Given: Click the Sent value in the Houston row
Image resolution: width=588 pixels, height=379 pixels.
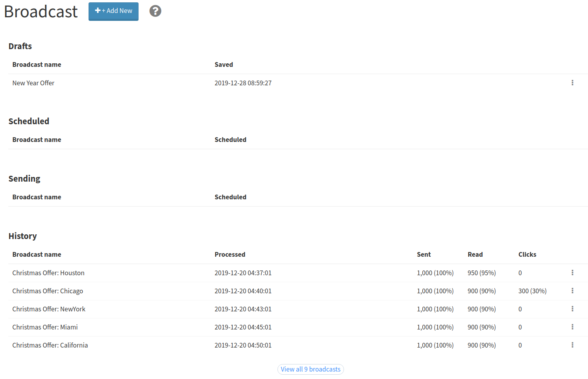Looking at the screenshot, I should 435,273.
